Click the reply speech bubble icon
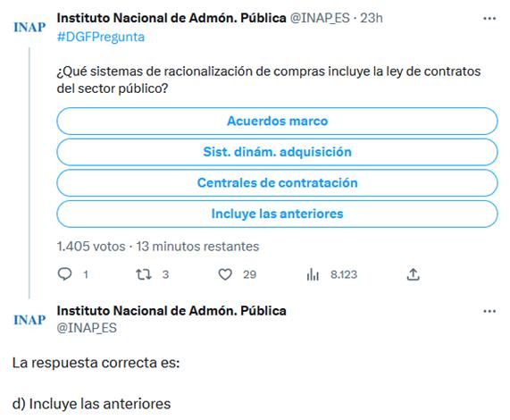The image size is (510, 420). tap(64, 274)
